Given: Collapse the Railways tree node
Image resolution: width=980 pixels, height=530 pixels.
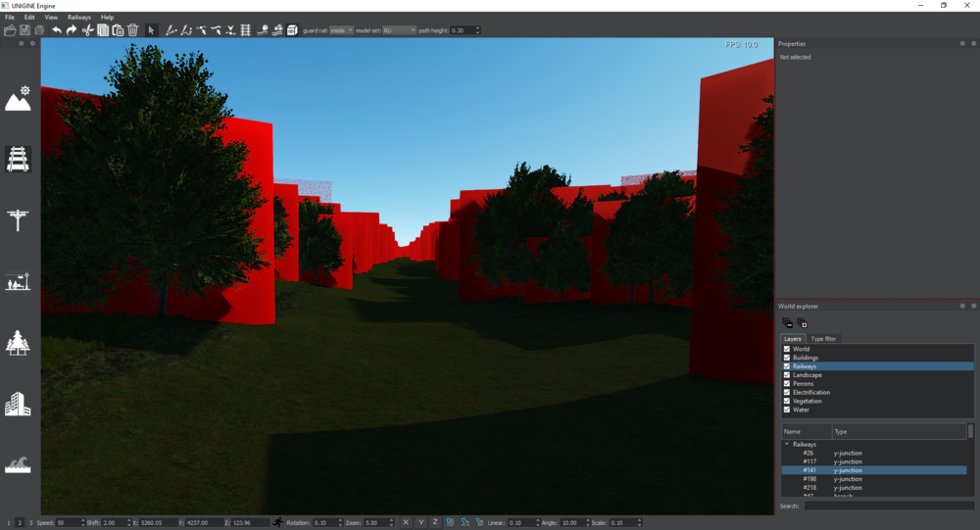Looking at the screenshot, I should click(787, 445).
